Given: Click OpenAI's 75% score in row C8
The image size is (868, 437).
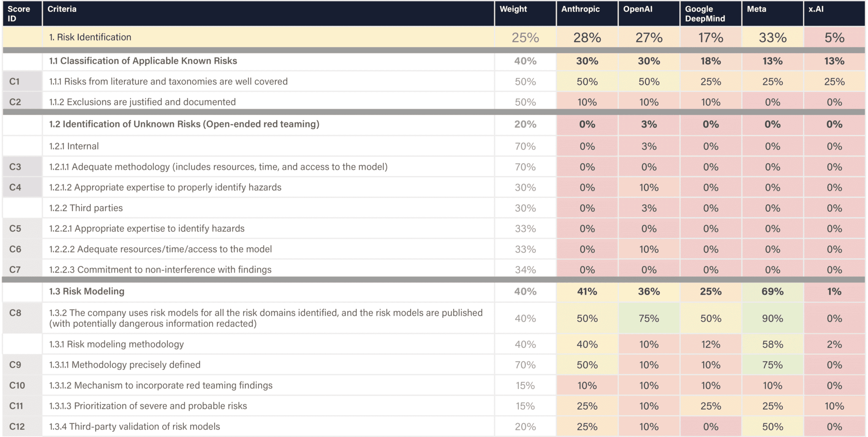Looking at the screenshot, I should [x=648, y=318].
